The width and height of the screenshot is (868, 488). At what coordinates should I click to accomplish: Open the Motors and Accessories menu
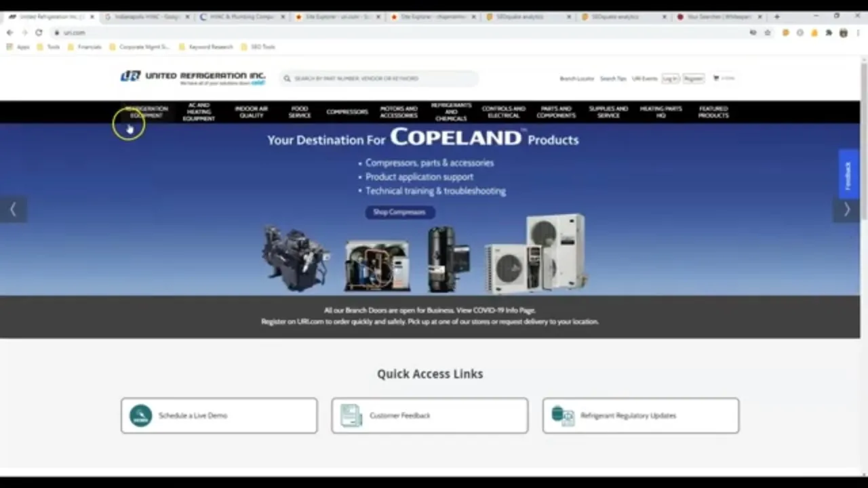(x=399, y=112)
